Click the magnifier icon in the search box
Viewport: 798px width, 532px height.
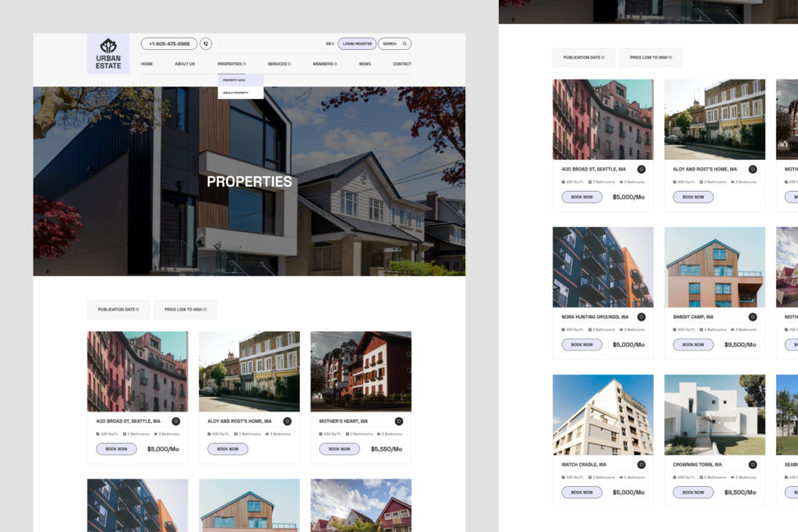tap(405, 44)
